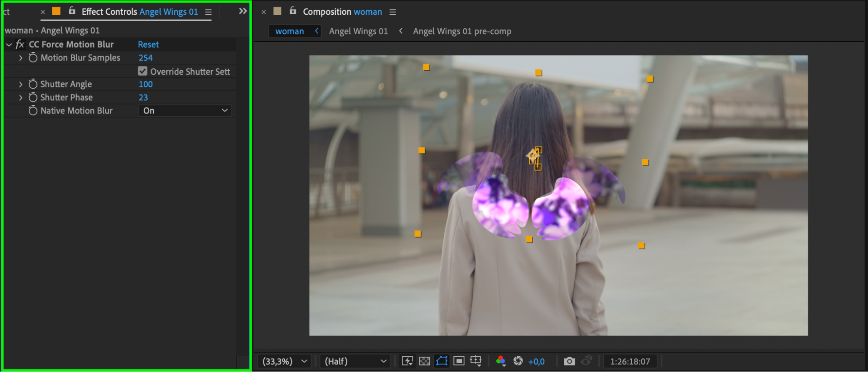Click the exposure value +0,0
This screenshot has height=372, width=868.
coord(536,362)
